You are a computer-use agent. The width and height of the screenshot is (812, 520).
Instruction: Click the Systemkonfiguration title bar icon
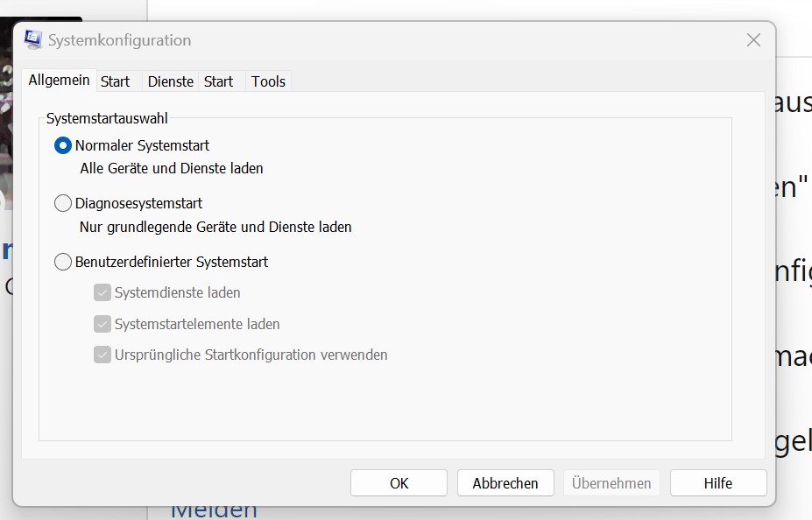tap(33, 40)
